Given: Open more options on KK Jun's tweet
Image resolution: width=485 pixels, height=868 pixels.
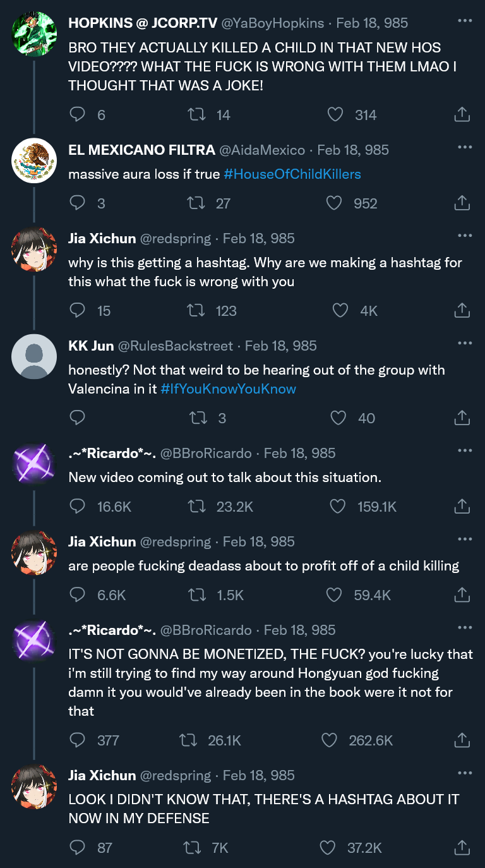Looking at the screenshot, I should tap(465, 343).
